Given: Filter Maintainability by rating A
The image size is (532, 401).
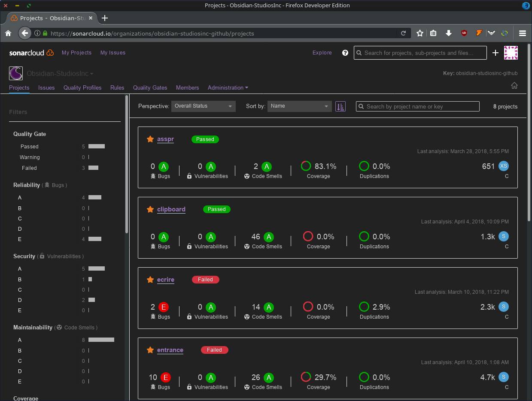Looking at the screenshot, I should (x=65, y=340).
